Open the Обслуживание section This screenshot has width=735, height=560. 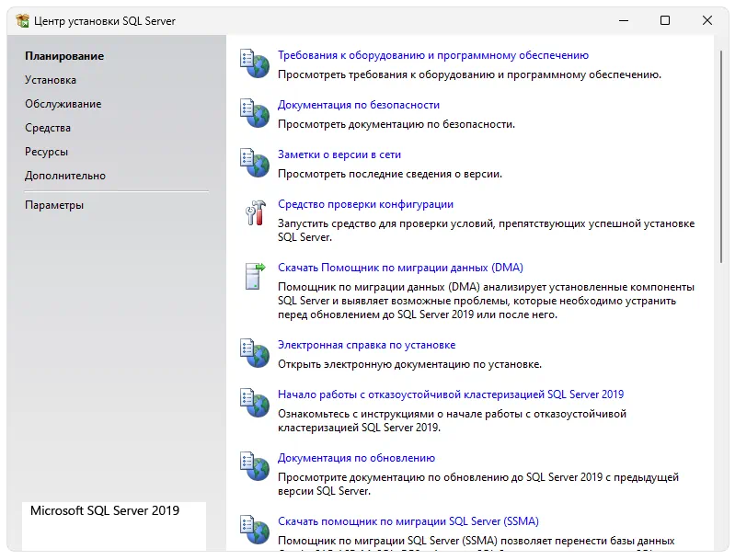pyautogui.click(x=63, y=104)
